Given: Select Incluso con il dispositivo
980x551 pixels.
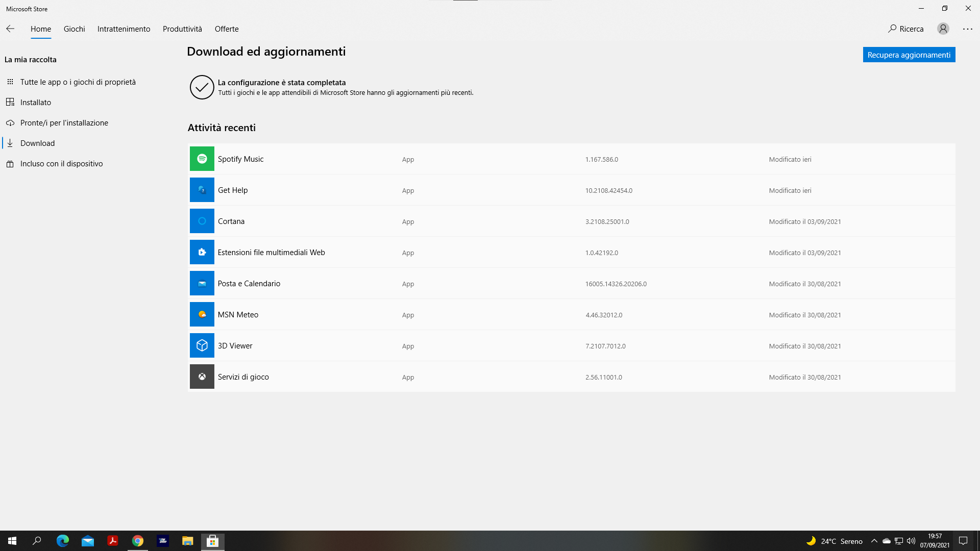Looking at the screenshot, I should [x=62, y=163].
